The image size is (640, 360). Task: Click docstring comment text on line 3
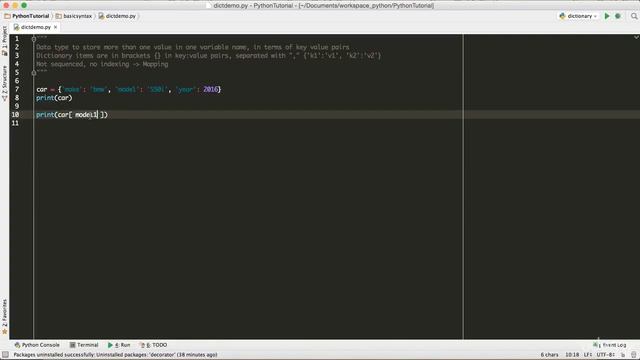208,56
